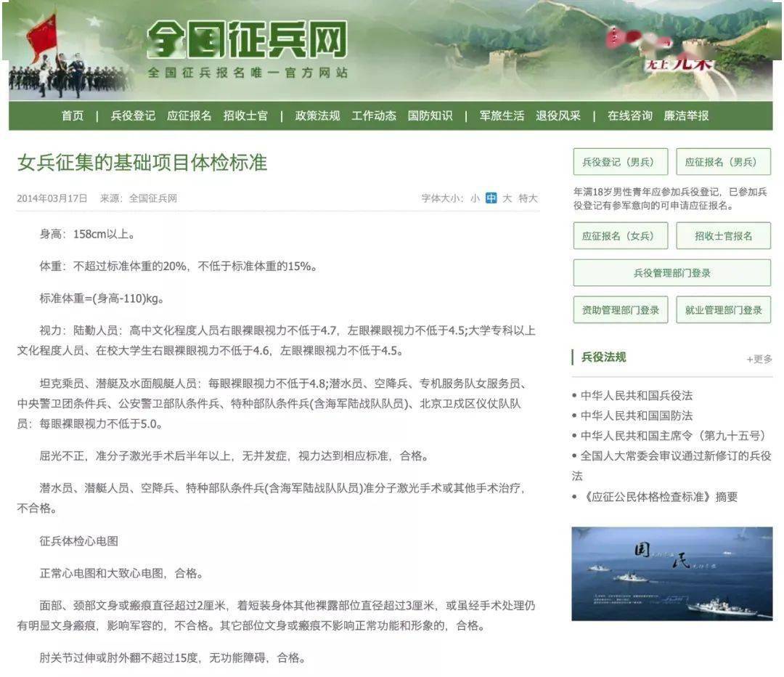Click the 全国征兵网 site logo
This screenshot has width=784, height=677.
247,44
